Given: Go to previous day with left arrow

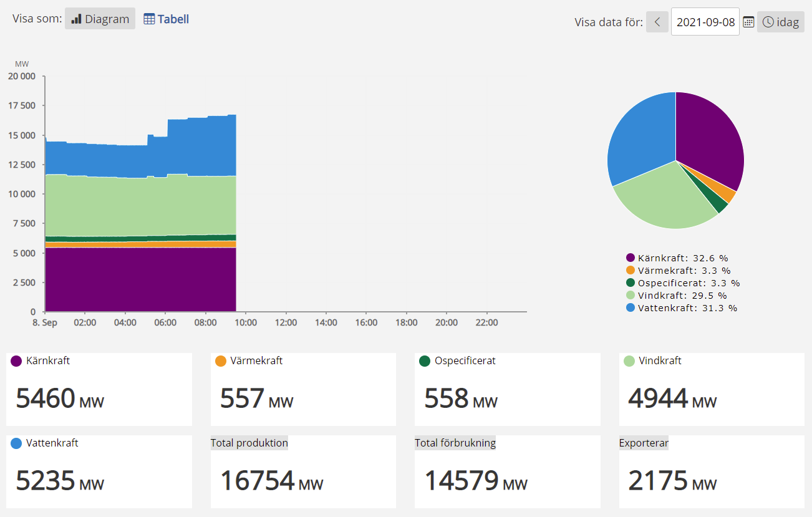Looking at the screenshot, I should (657, 22).
